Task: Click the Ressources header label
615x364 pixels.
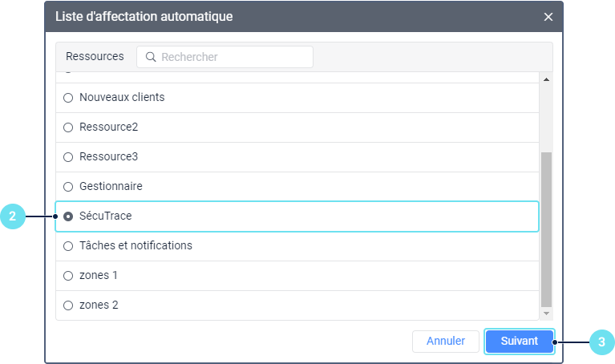Action: pos(95,57)
